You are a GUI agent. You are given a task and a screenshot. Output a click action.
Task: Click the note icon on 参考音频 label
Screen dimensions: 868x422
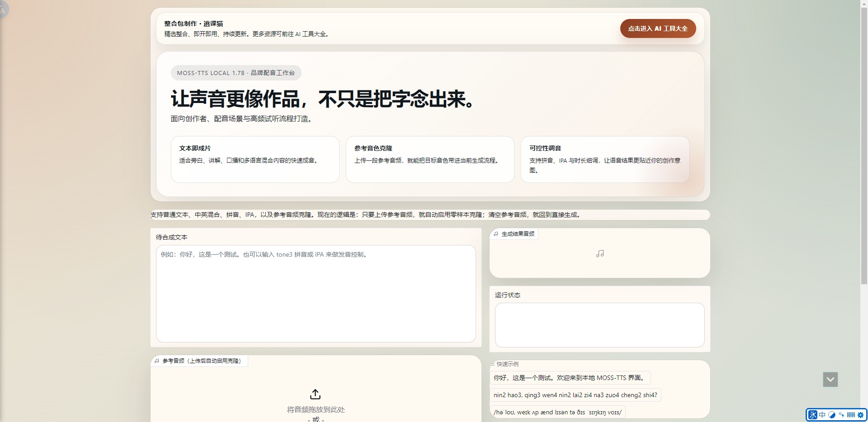tap(157, 361)
